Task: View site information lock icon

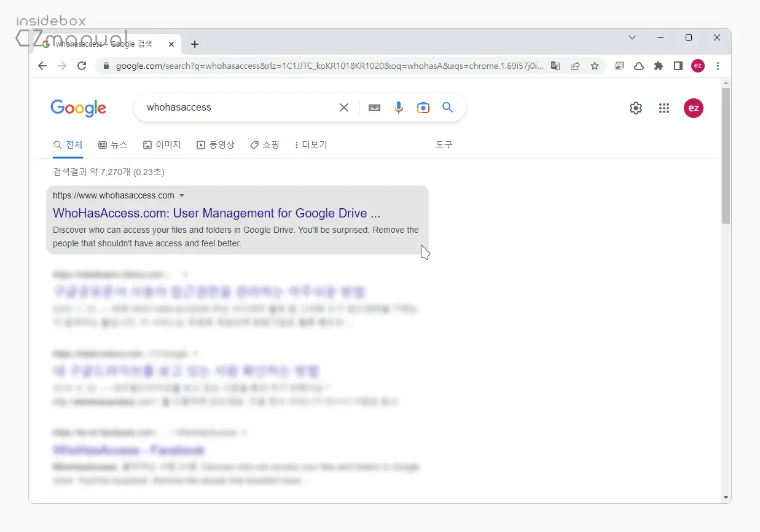Action: 106,66
